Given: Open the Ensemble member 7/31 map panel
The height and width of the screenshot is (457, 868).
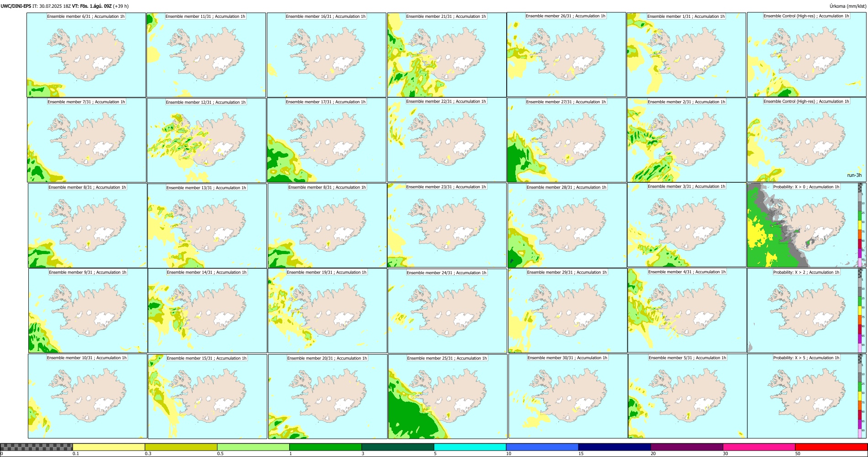Looking at the screenshot, I should (87, 140).
